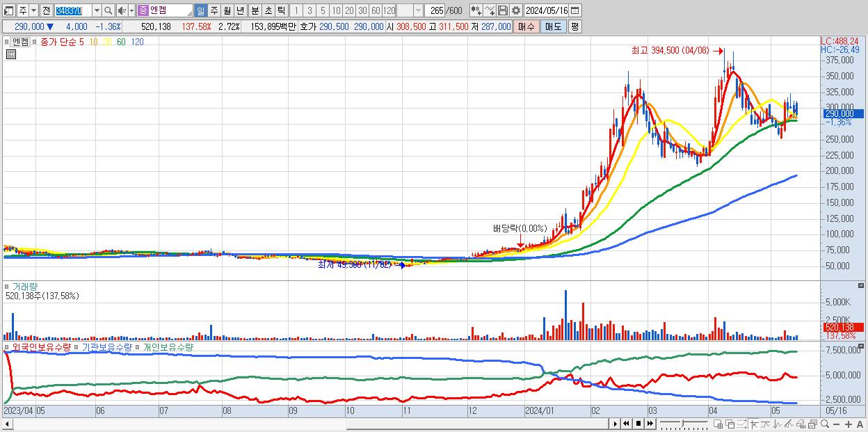Click the 증 badge before stock name
The width and height of the screenshot is (868, 432).
[143, 10]
